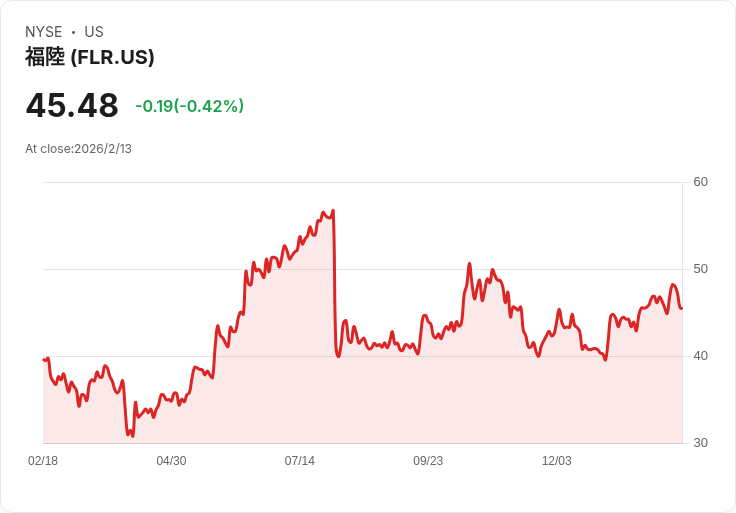Click the 40 price axis label
The height and width of the screenshot is (513, 736).
pos(700,356)
